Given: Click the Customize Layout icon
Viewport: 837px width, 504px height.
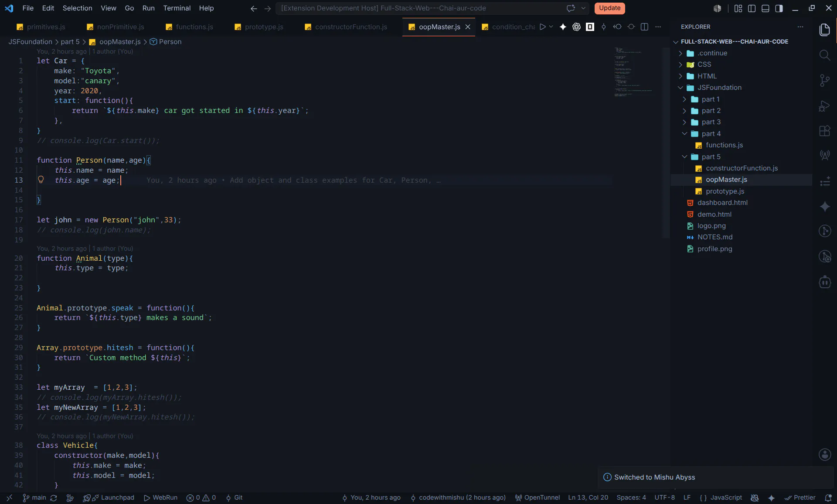Looking at the screenshot, I should click(x=738, y=8).
